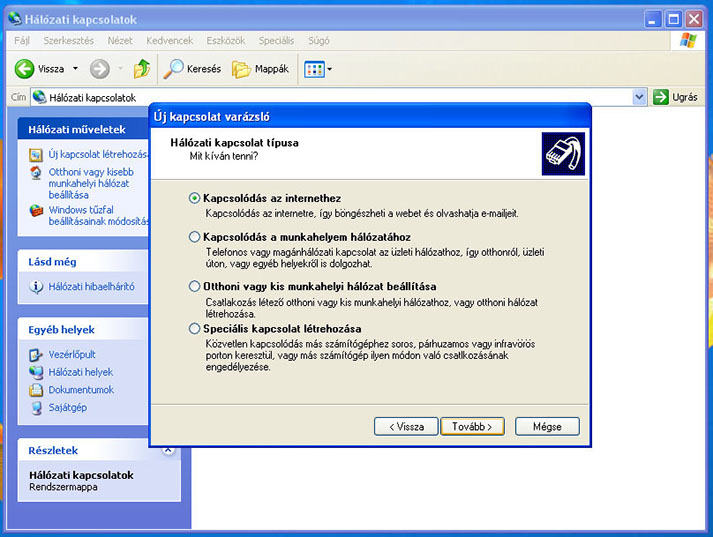The height and width of the screenshot is (537, 713).
Task: Click the Windows flag logo
Action: (x=688, y=40)
